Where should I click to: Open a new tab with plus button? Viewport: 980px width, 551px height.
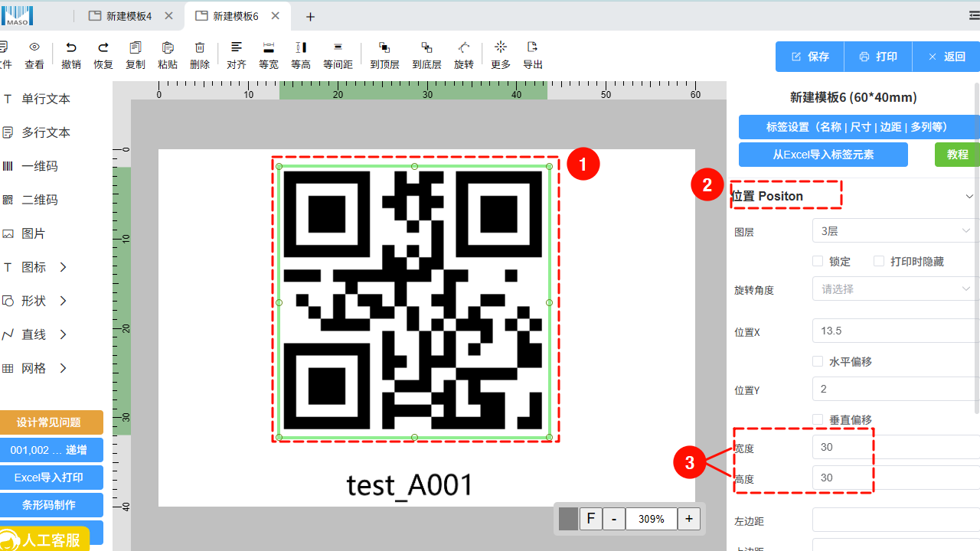[310, 17]
